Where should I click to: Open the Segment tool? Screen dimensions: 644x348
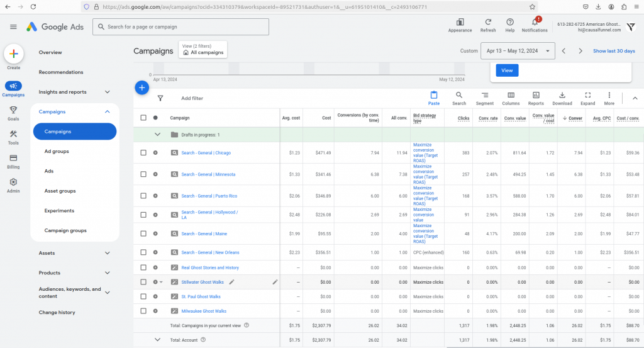coord(485,98)
